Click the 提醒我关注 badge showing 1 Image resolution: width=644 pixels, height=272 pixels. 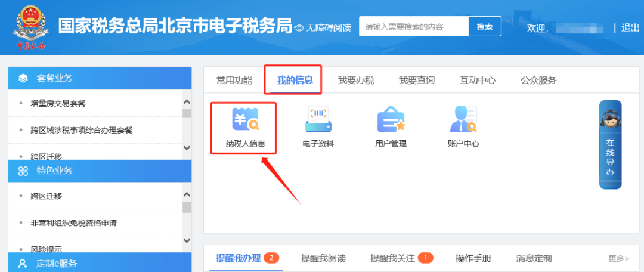(426, 258)
